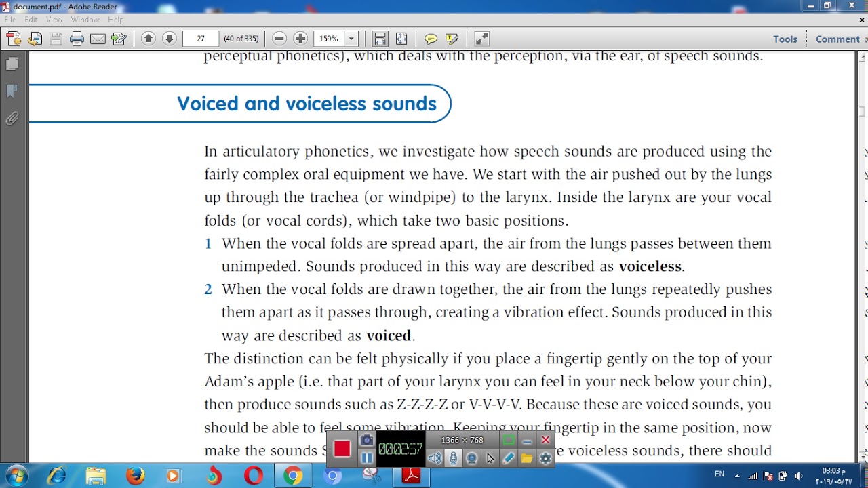Image resolution: width=868 pixels, height=488 pixels.
Task: Zoom in with the plus button
Action: pyautogui.click(x=300, y=39)
